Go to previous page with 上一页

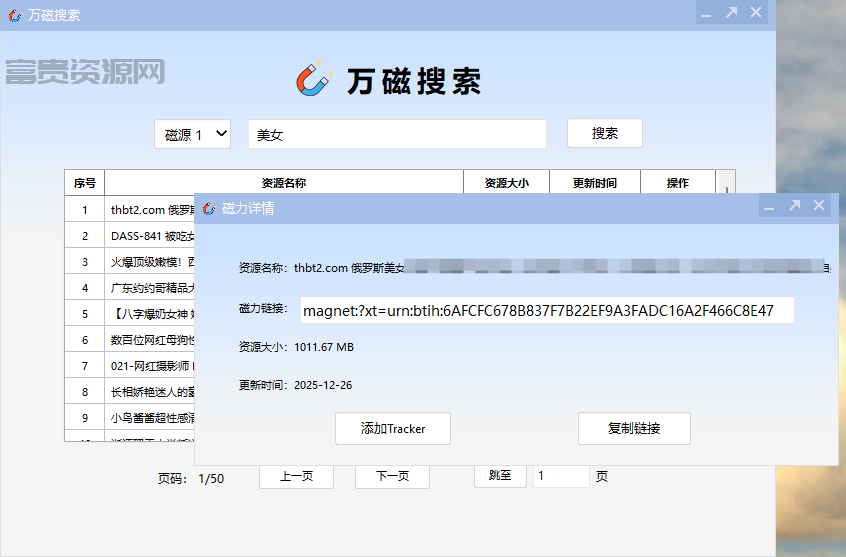296,477
